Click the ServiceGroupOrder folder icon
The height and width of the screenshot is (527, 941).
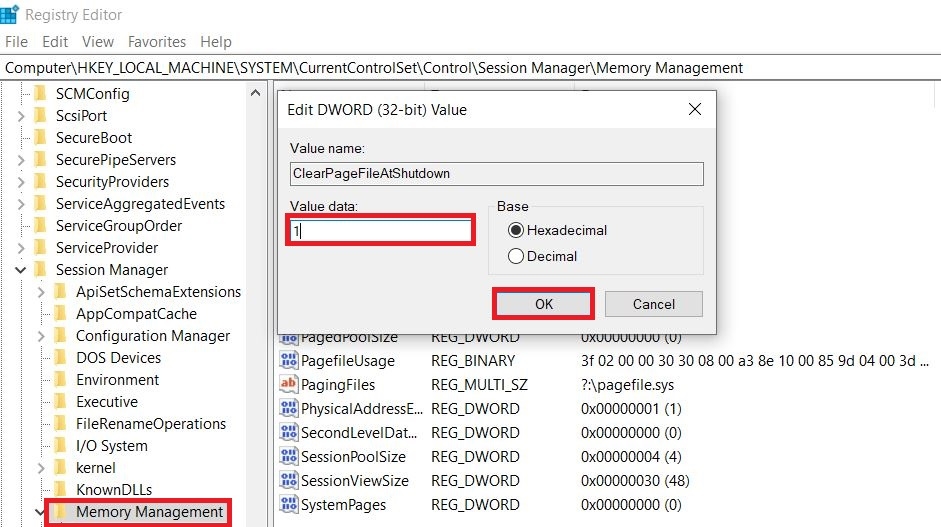(x=40, y=226)
